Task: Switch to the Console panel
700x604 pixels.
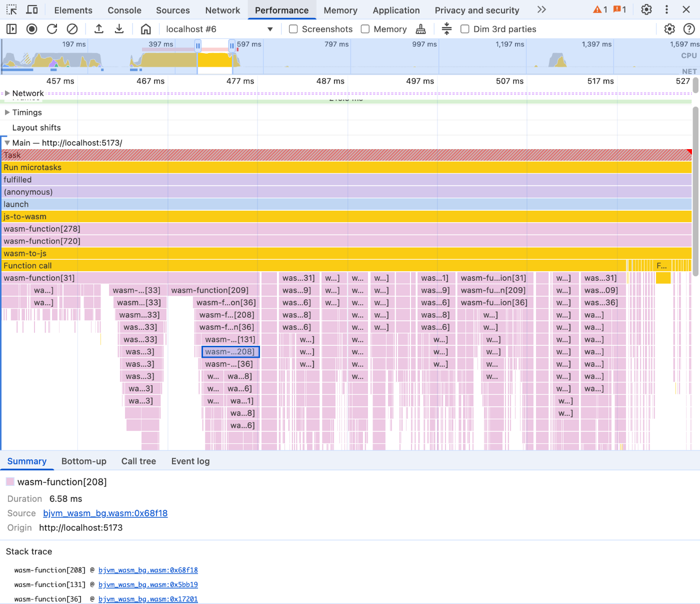Action: pos(124,10)
